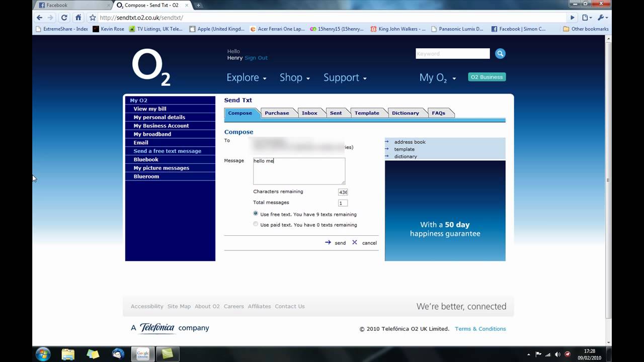Open Acer Ferrari One bookmark
Image resolution: width=644 pixels, height=362 pixels.
[277, 29]
